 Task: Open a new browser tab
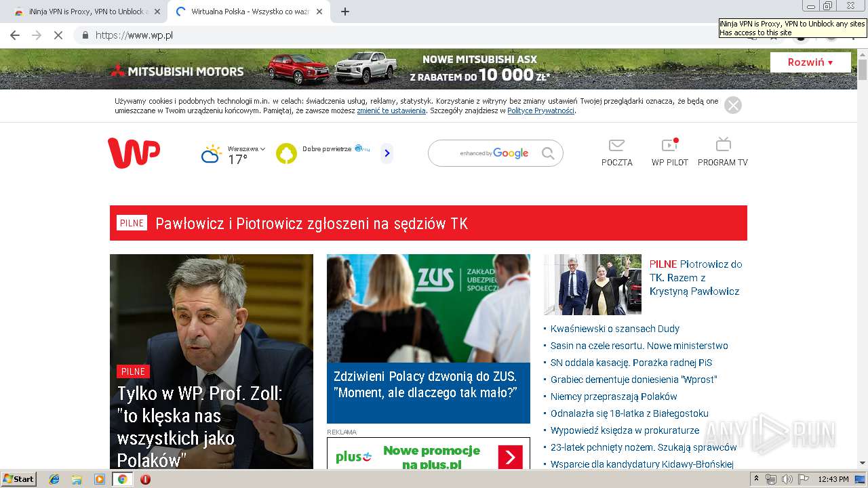tap(345, 12)
